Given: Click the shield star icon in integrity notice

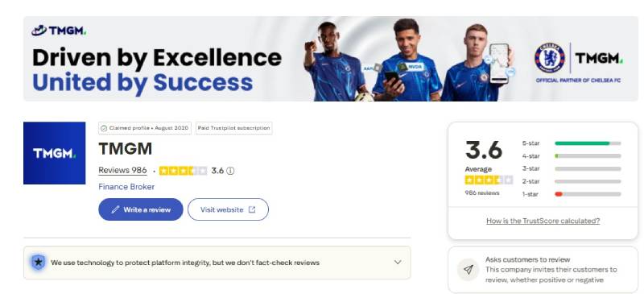Looking at the screenshot, I should [38, 262].
